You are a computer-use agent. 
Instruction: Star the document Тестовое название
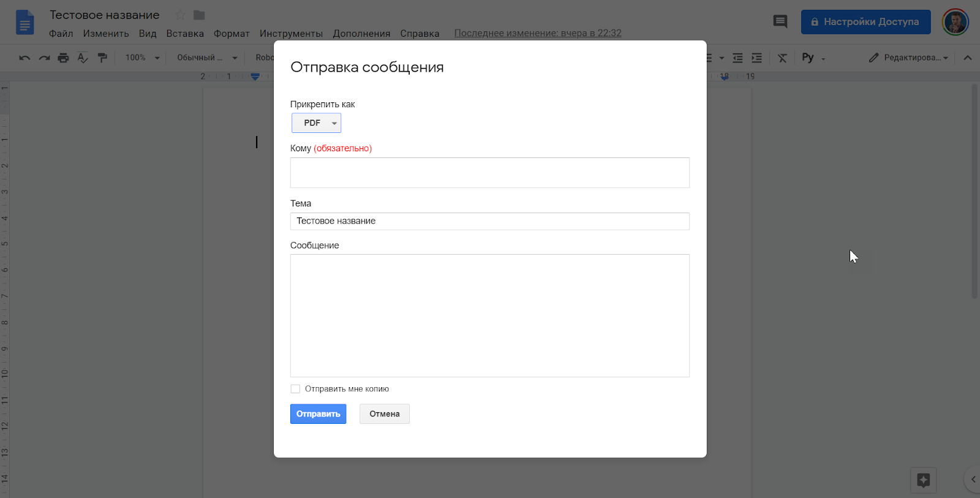[180, 15]
